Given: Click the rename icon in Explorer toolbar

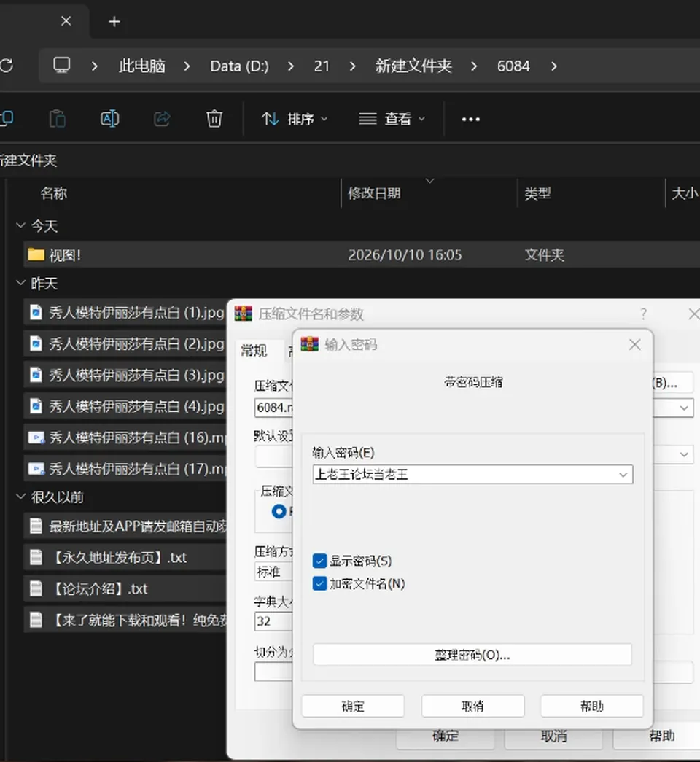Looking at the screenshot, I should pos(110,119).
